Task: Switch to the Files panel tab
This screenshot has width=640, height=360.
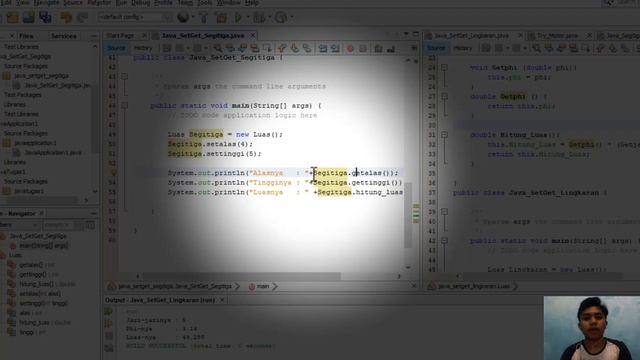Action: tap(26, 36)
